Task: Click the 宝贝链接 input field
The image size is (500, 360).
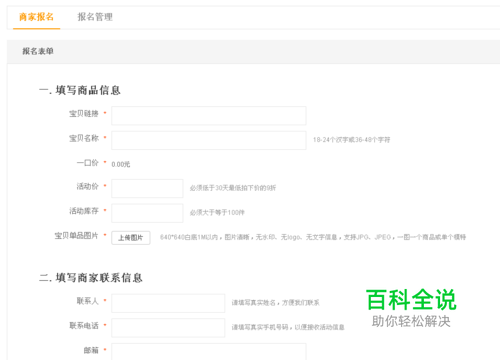Action: (209, 115)
